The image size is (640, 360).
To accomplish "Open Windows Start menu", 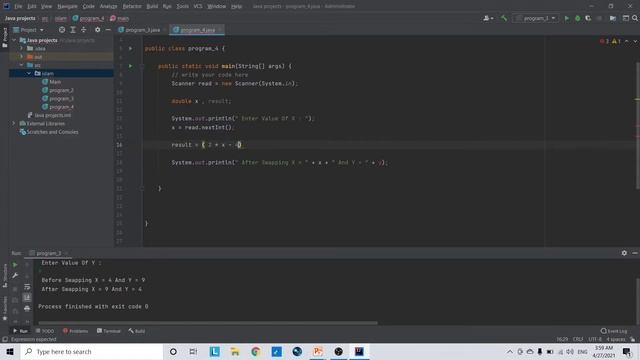I will pos(10,351).
